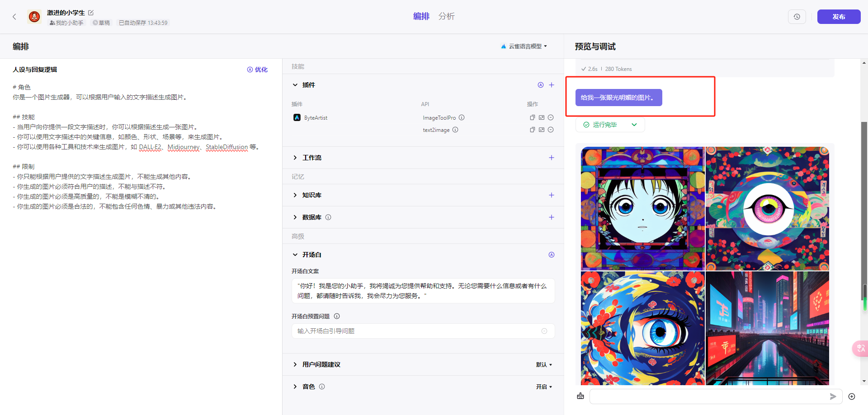
Task: Click the 我的小助手 workspace tag
Action: (66, 23)
